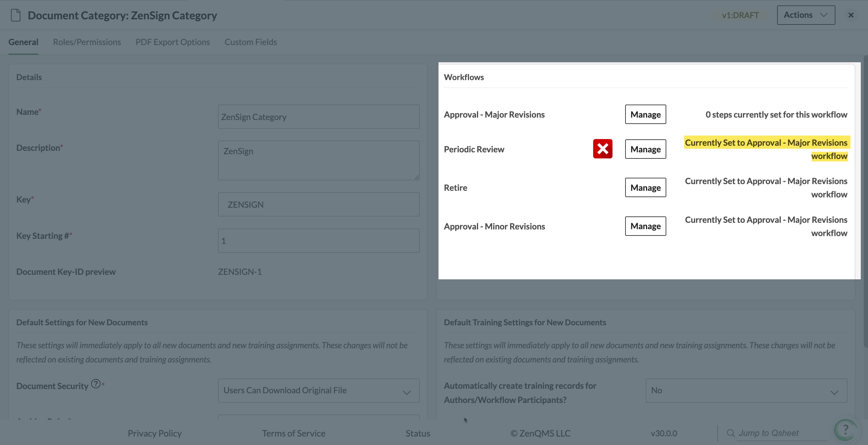Click the © ZenQMS LLC footer text
868x445 pixels.
[541, 433]
